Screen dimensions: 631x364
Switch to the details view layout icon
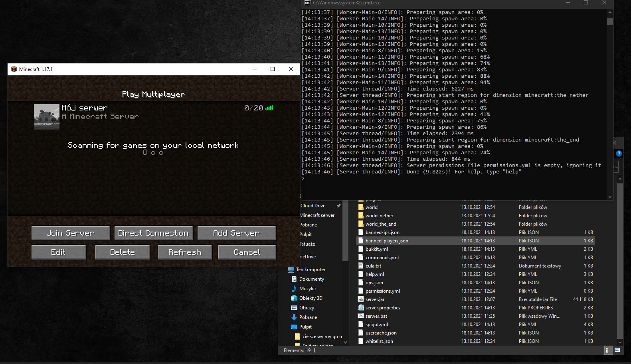(x=607, y=350)
